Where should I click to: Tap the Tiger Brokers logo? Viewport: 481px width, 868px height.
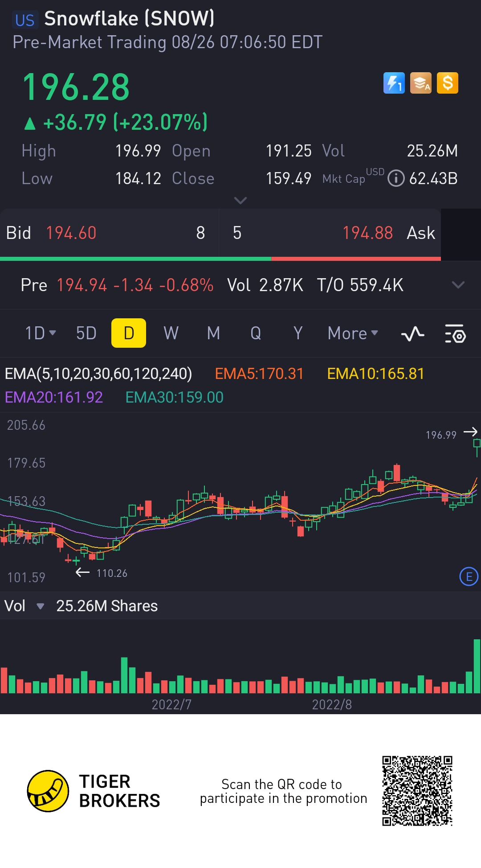point(94,791)
